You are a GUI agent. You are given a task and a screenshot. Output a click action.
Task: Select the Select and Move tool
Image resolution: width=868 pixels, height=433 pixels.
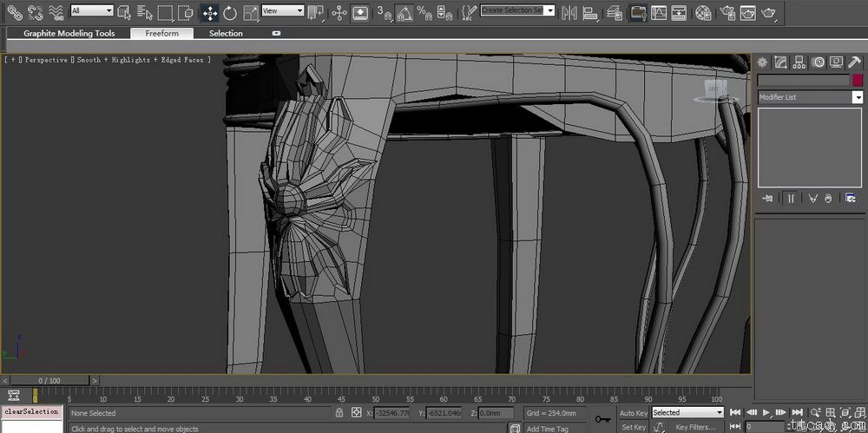pos(209,12)
